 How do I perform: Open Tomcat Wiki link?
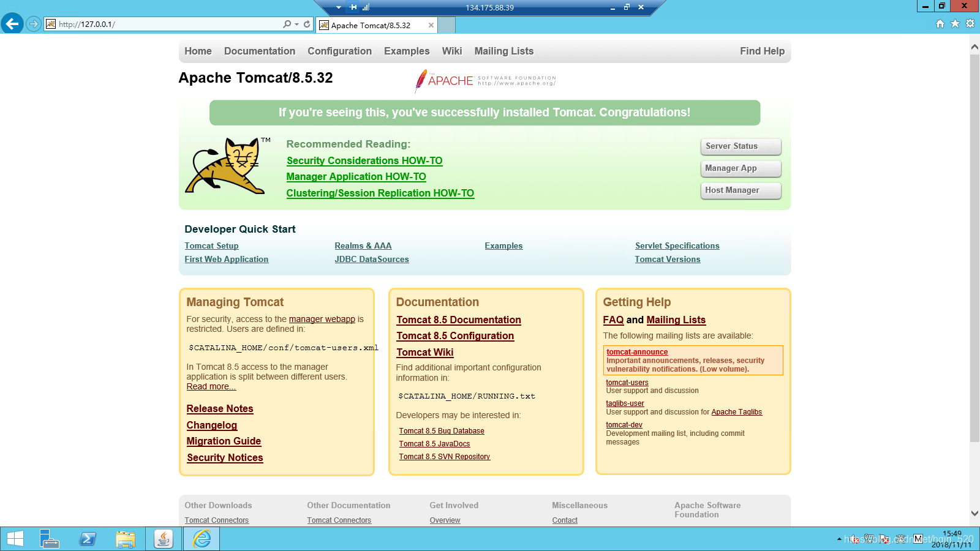tap(424, 353)
